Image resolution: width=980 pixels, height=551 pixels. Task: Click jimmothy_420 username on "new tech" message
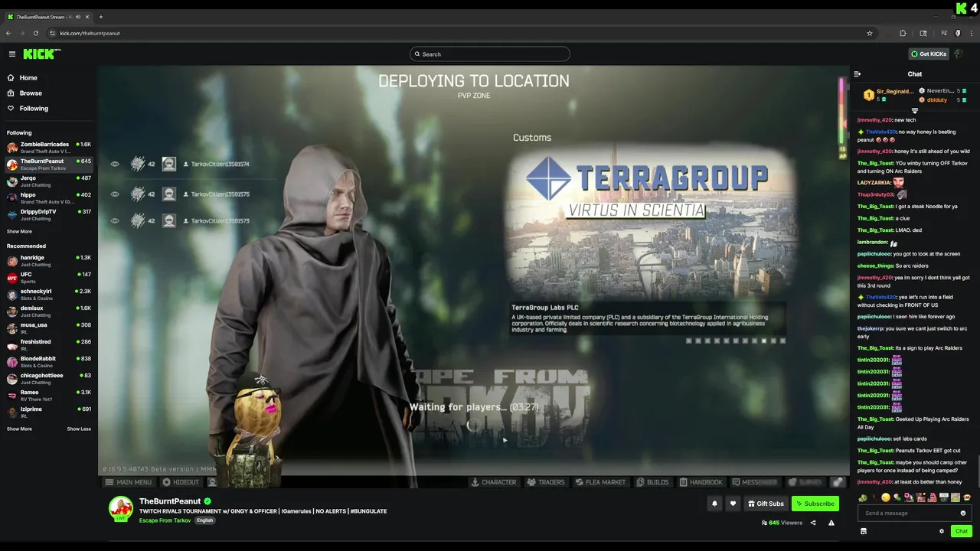click(x=874, y=120)
